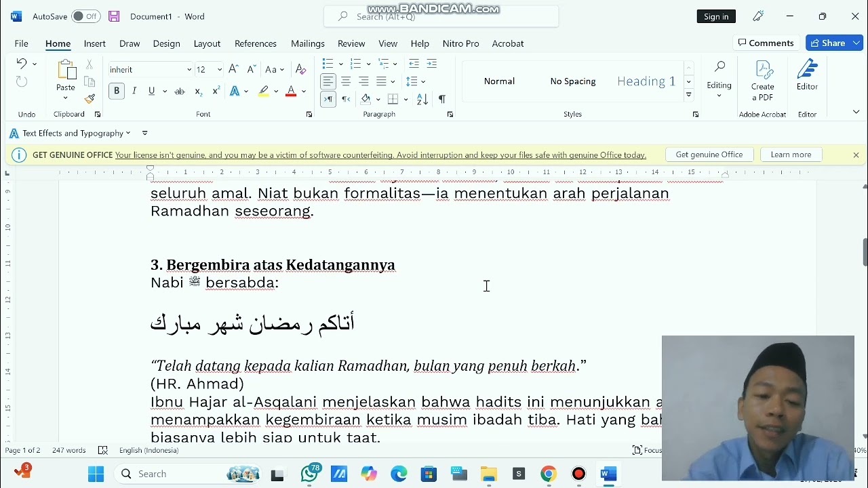This screenshot has width=868, height=488.
Task: Click the Learn more button
Action: coord(791,155)
